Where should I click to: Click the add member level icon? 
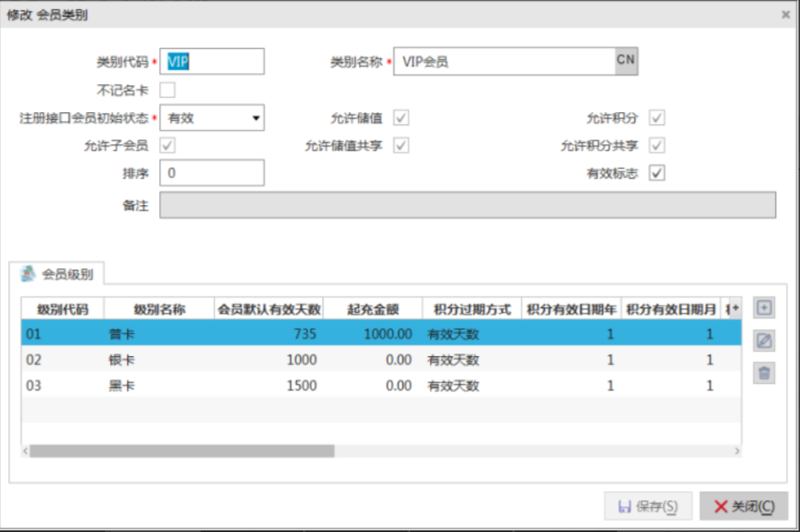764,308
